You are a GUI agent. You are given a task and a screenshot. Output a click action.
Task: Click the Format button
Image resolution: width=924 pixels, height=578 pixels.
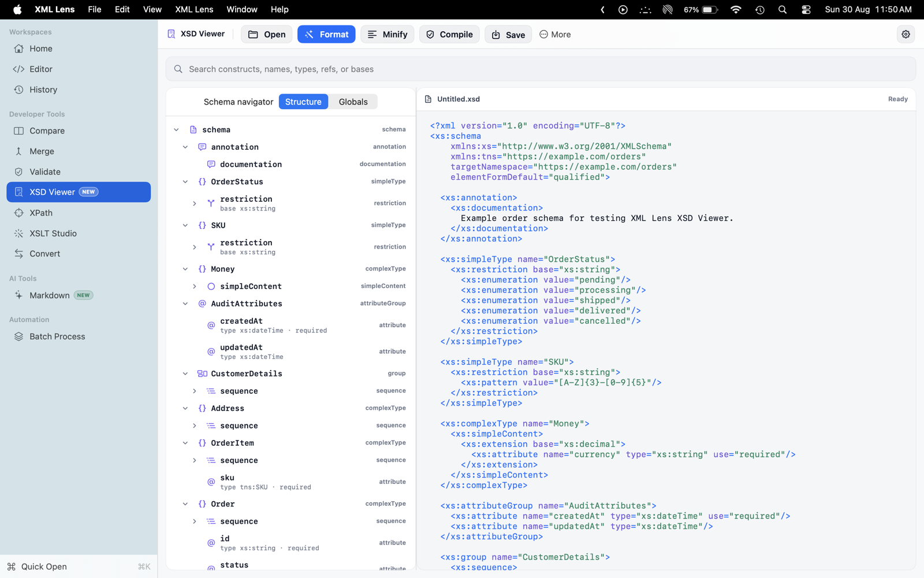pyautogui.click(x=326, y=35)
